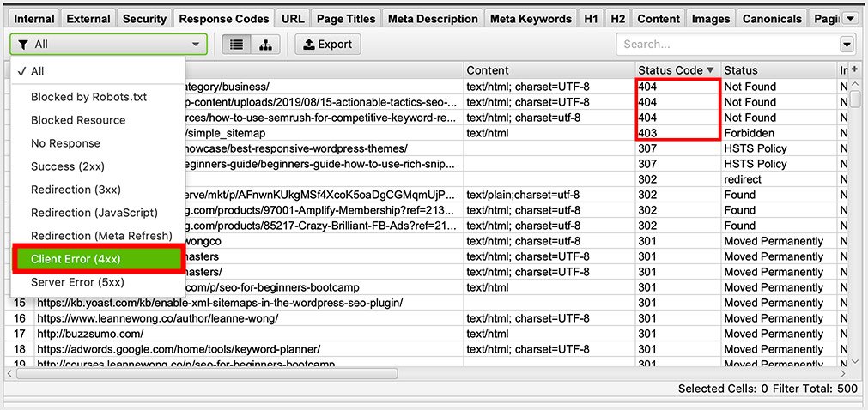Open the H1 tab
Viewport: 868px width, 410px height.
[592, 19]
